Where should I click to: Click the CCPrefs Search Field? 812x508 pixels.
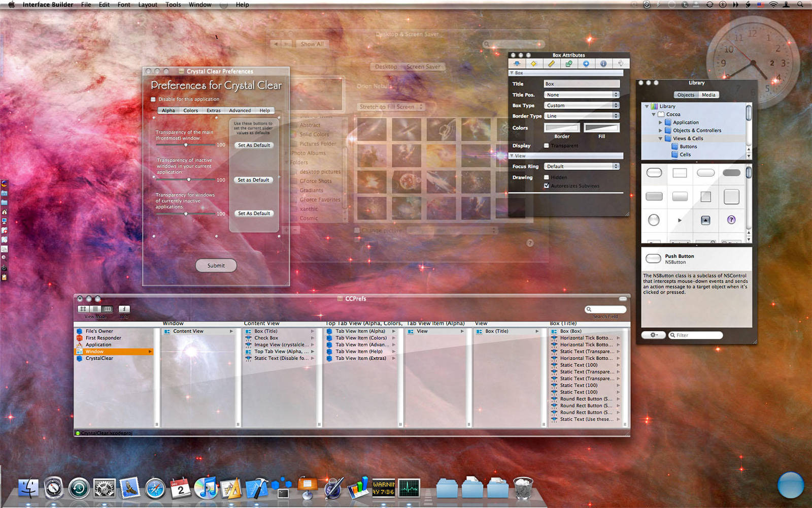[606, 309]
